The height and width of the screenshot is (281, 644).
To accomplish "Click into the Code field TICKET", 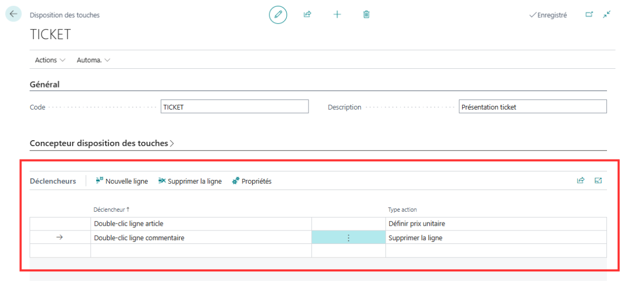I will (x=235, y=107).
